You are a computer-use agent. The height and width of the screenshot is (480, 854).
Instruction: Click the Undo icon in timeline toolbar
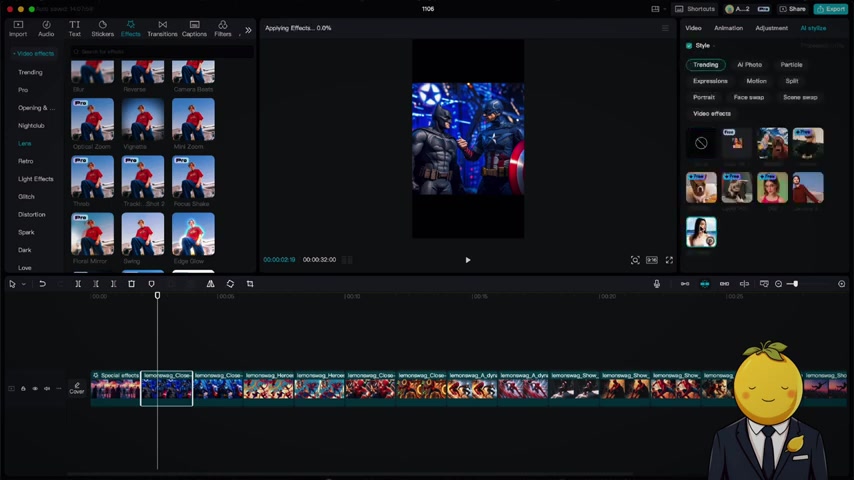(x=42, y=284)
